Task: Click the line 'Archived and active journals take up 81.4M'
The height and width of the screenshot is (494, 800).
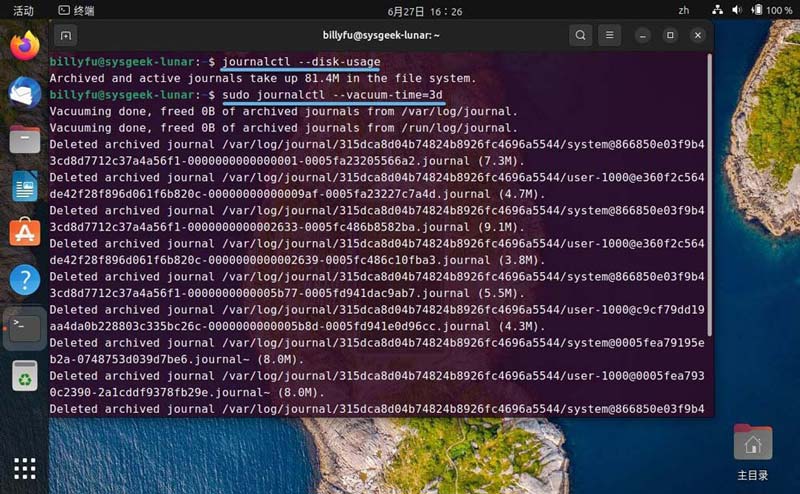Action: click(263, 78)
